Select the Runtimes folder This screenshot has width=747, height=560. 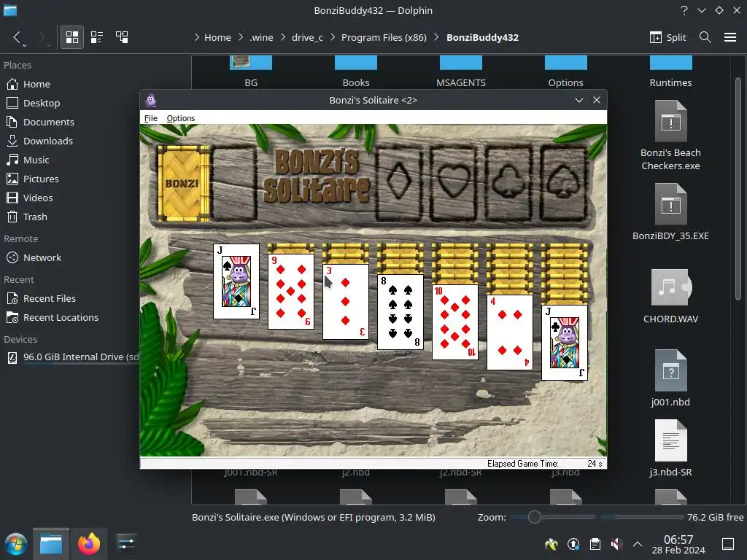[670, 72]
